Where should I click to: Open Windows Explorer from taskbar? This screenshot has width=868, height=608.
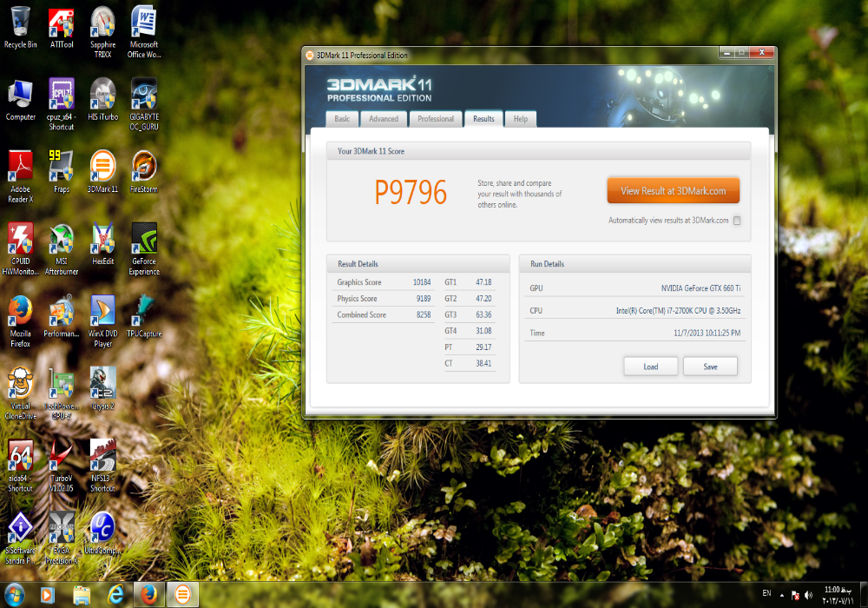(x=82, y=595)
